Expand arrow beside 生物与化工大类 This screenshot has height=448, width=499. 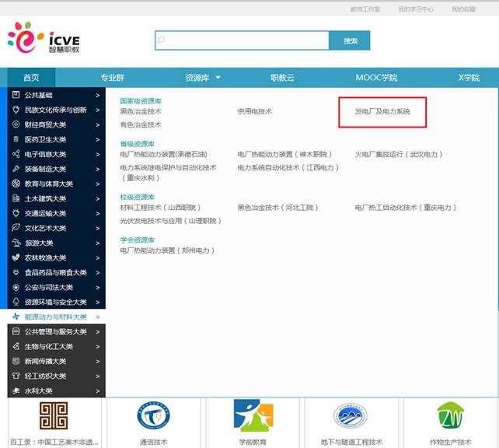pyautogui.click(x=98, y=347)
